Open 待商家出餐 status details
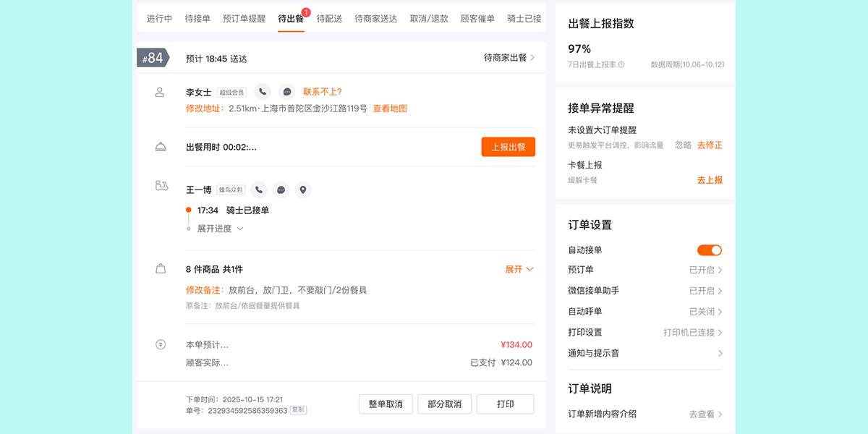Image resolution: width=868 pixels, height=434 pixels. click(x=509, y=58)
